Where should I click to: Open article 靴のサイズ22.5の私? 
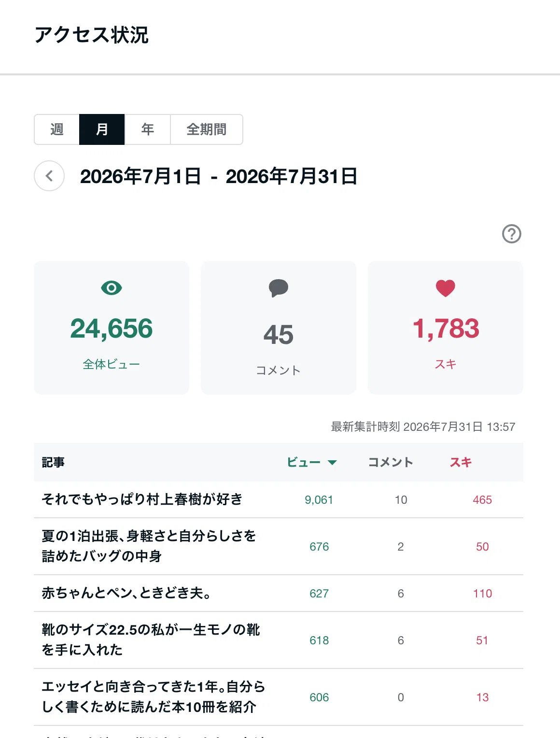(151, 639)
